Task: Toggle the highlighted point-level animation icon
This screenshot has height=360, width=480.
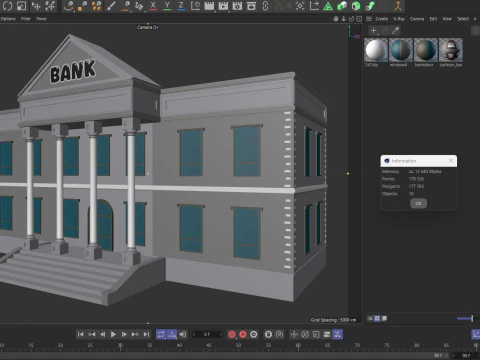Action: click(x=338, y=334)
